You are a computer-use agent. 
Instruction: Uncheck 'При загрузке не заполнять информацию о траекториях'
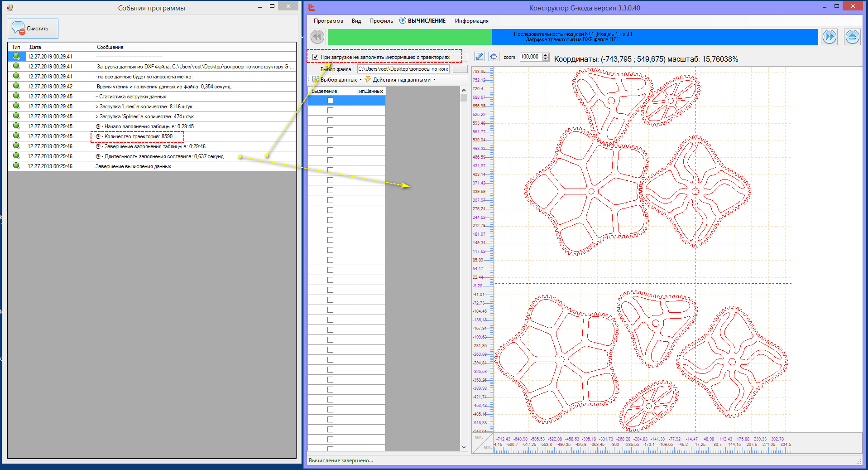point(316,57)
